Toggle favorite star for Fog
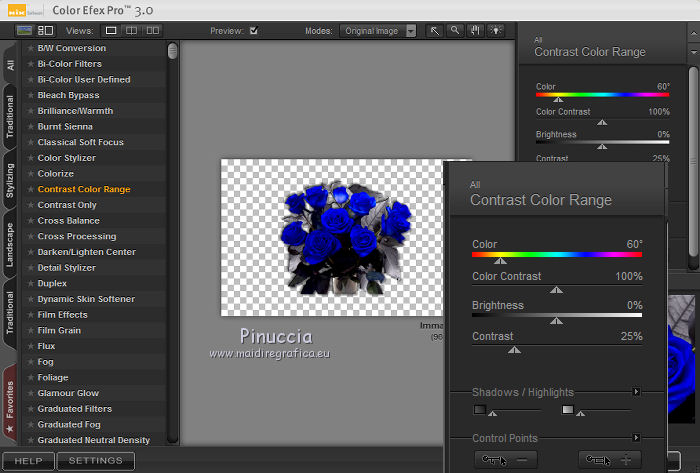This screenshot has height=473, width=700. point(30,362)
